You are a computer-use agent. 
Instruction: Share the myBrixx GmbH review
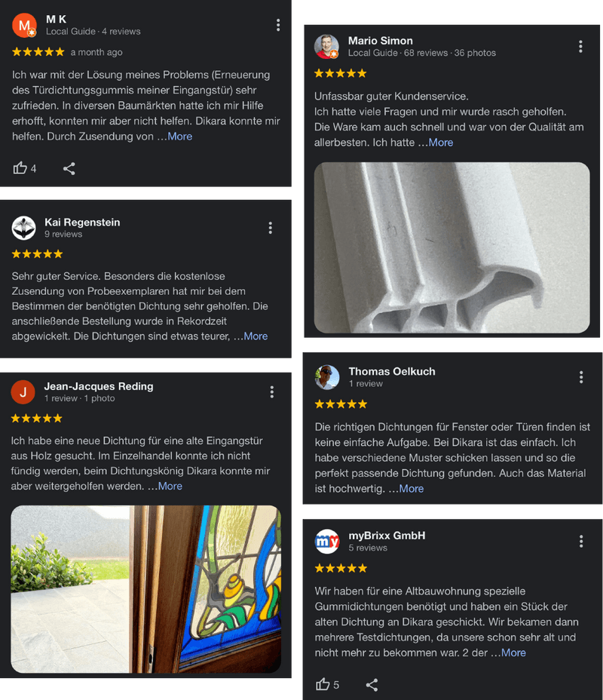(x=372, y=685)
